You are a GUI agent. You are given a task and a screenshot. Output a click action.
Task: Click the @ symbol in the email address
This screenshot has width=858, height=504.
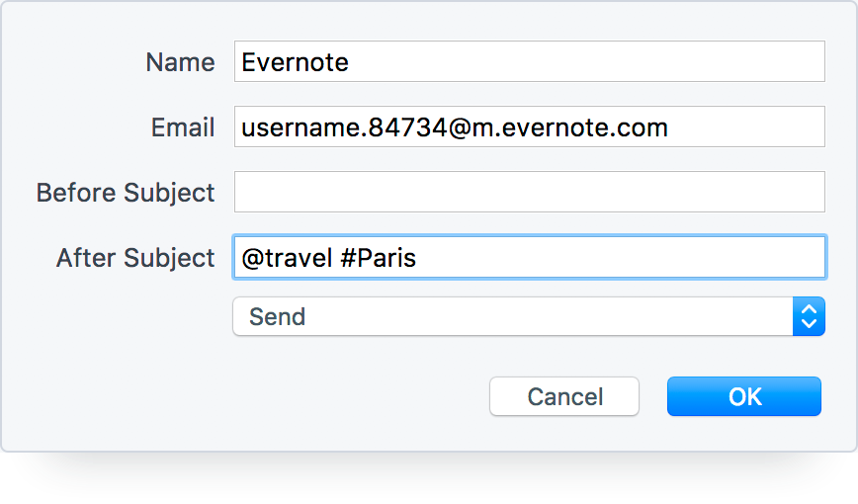[457, 127]
